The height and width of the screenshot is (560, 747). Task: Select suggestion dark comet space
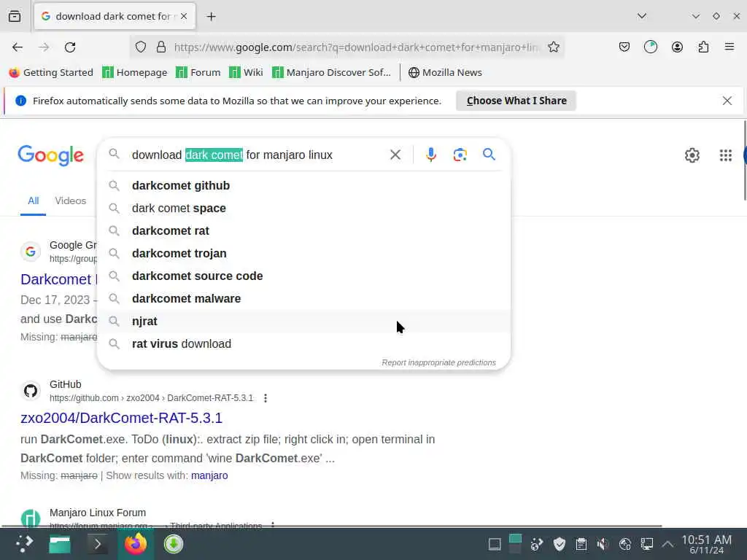(x=304, y=208)
